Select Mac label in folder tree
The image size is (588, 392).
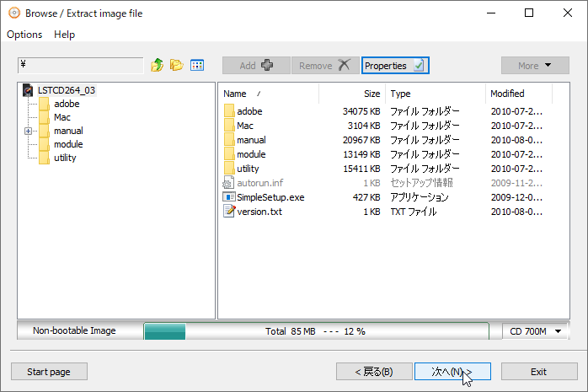(x=62, y=117)
